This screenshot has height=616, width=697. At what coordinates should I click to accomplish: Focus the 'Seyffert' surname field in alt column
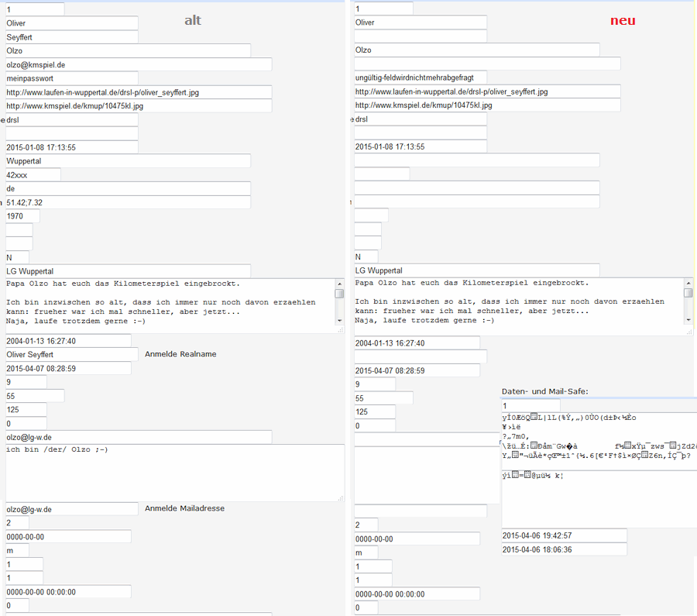[x=71, y=36]
